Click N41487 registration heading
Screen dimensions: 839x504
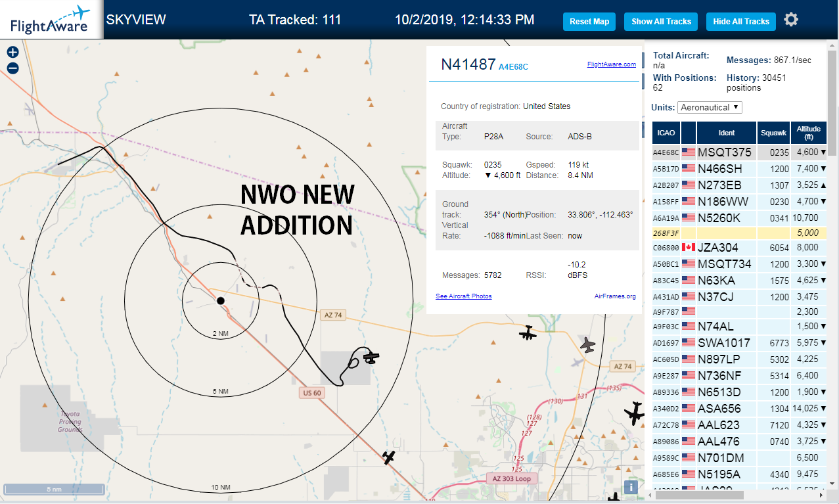coord(468,64)
